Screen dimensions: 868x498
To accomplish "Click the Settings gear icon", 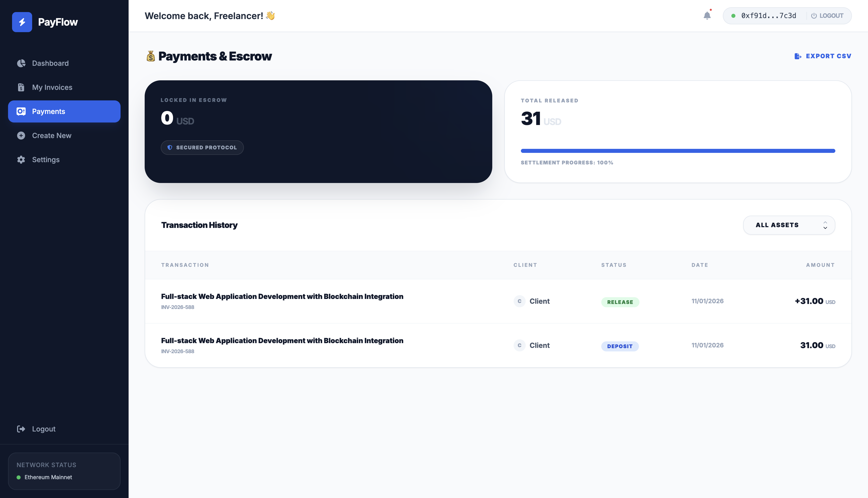I will click(21, 160).
